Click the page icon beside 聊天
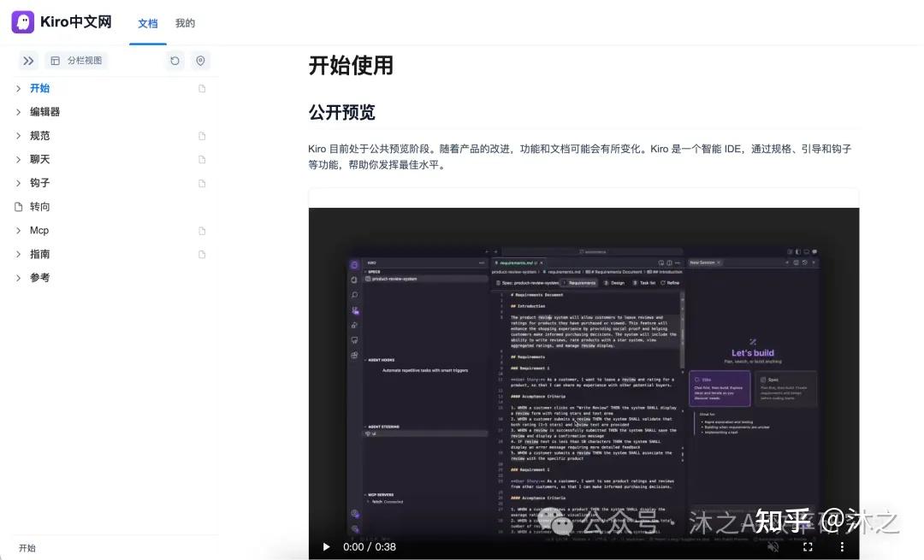This screenshot has height=560, width=924. tap(202, 160)
